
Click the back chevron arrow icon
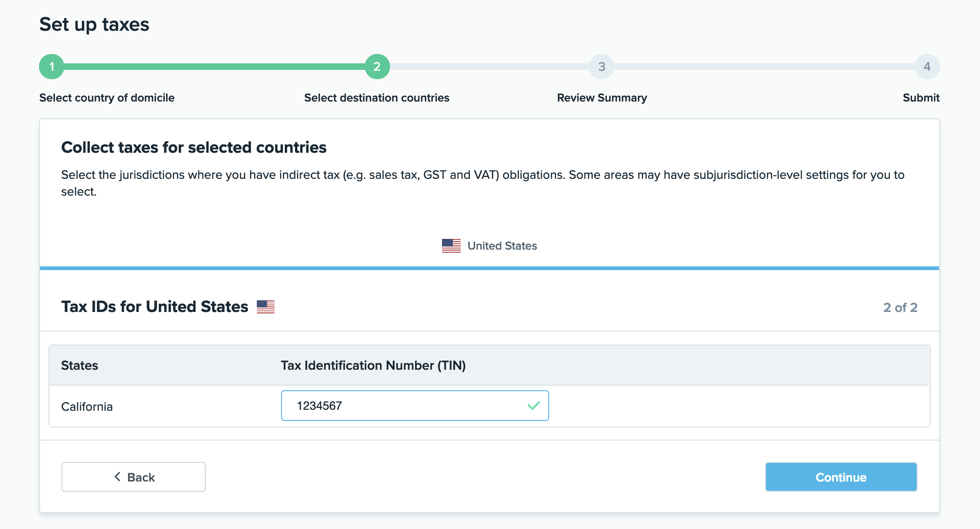point(117,477)
